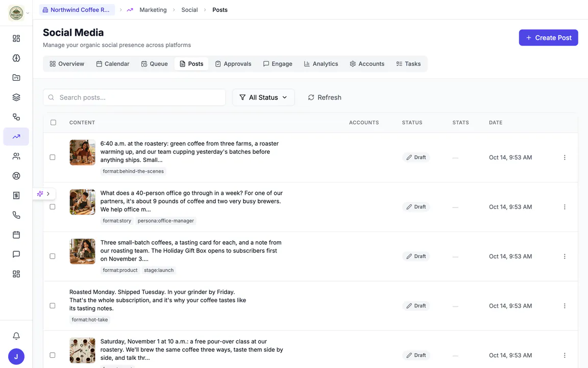Switch to the Calendar tab
This screenshot has width=588, height=368.
click(112, 64)
